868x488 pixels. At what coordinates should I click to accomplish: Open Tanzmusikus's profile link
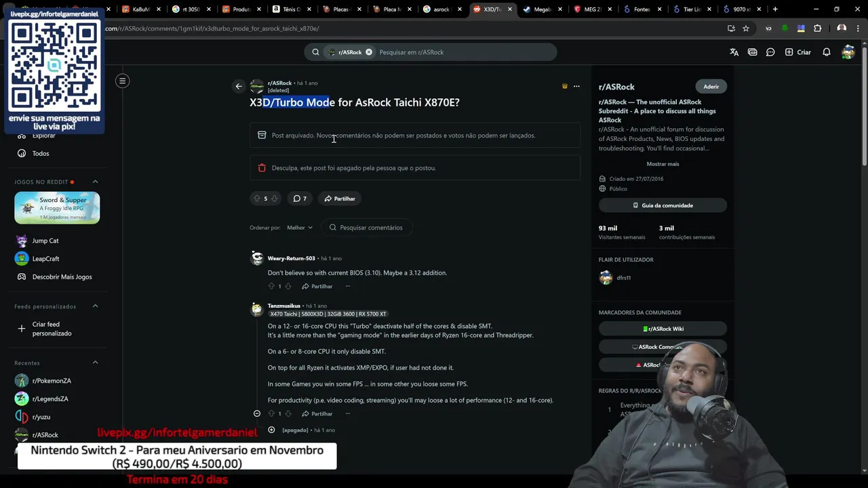[x=283, y=306]
